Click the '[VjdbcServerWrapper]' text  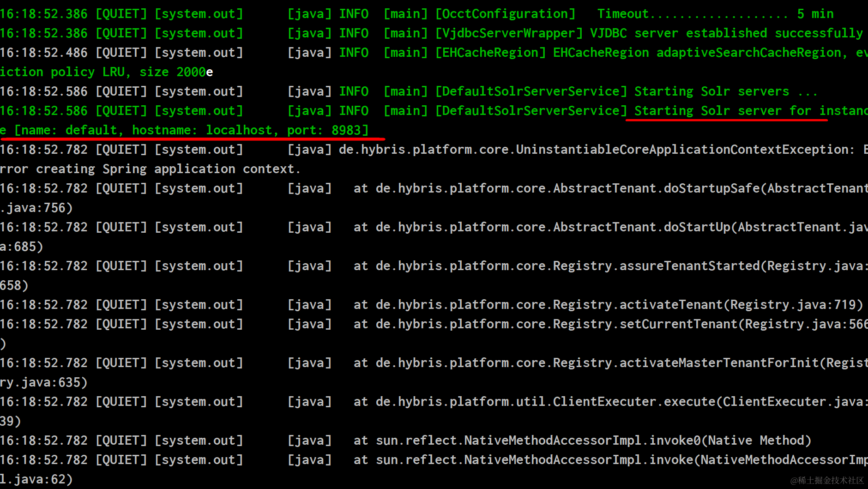[509, 33]
